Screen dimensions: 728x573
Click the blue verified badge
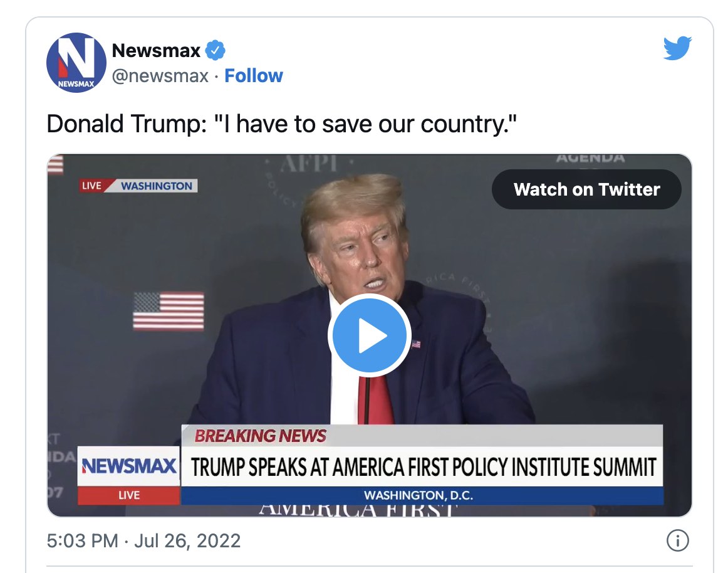[216, 50]
